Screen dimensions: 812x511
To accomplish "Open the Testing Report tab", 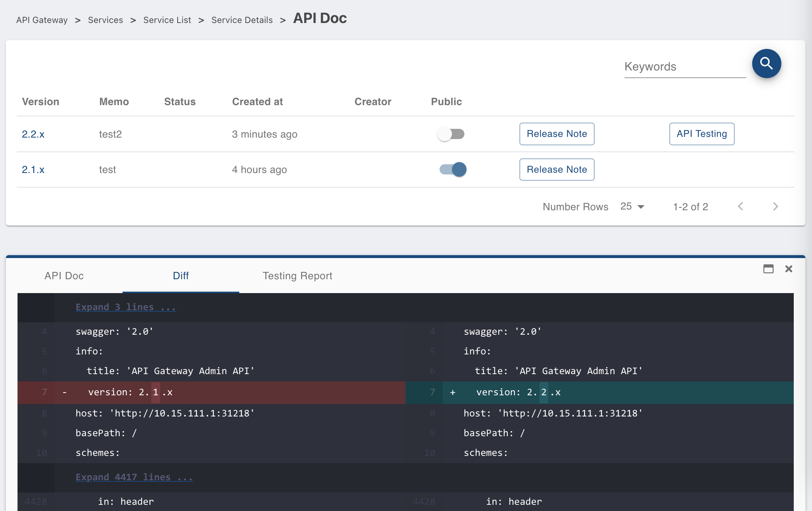I will coord(297,276).
